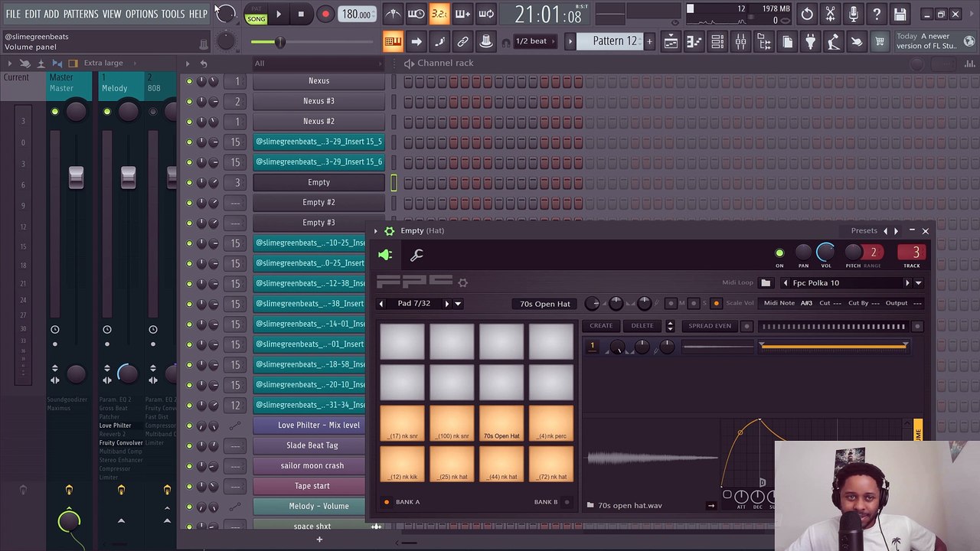This screenshot has width=980, height=551.
Task: Adjust the Melody mixer track fader
Action: pyautogui.click(x=128, y=177)
